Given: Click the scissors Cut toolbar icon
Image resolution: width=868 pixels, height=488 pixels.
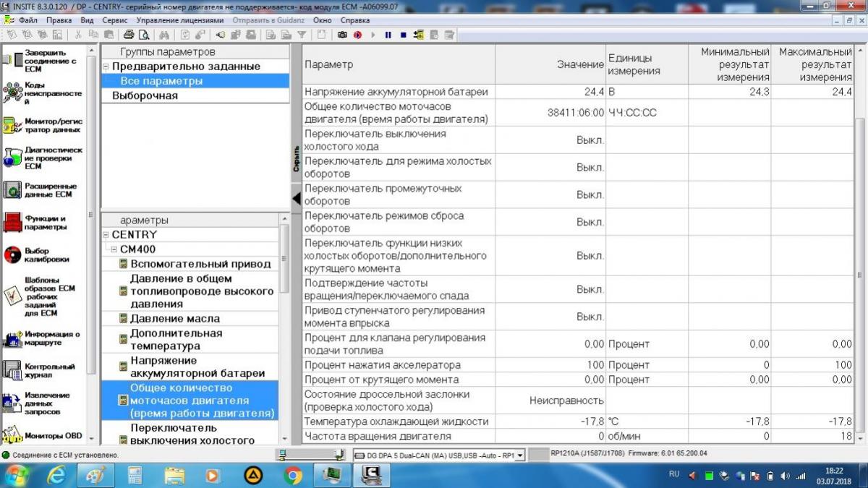Looking at the screenshot, I should tap(78, 35).
